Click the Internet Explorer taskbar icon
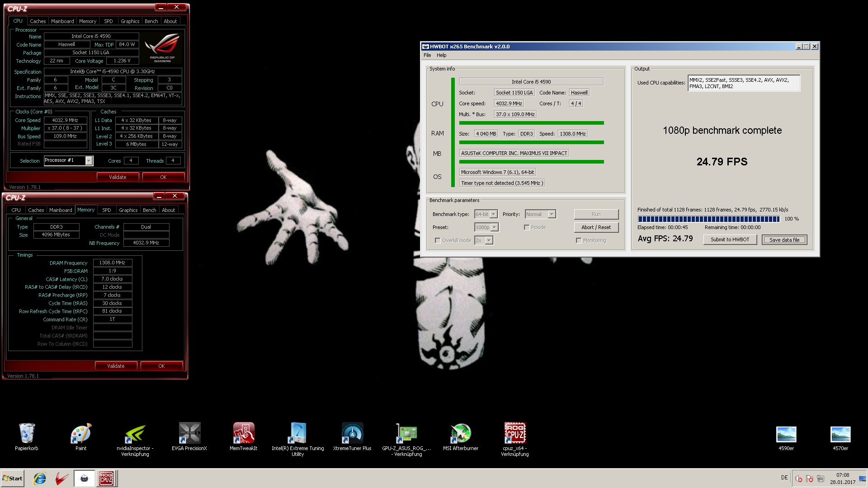Image resolution: width=868 pixels, height=488 pixels. pyautogui.click(x=40, y=479)
